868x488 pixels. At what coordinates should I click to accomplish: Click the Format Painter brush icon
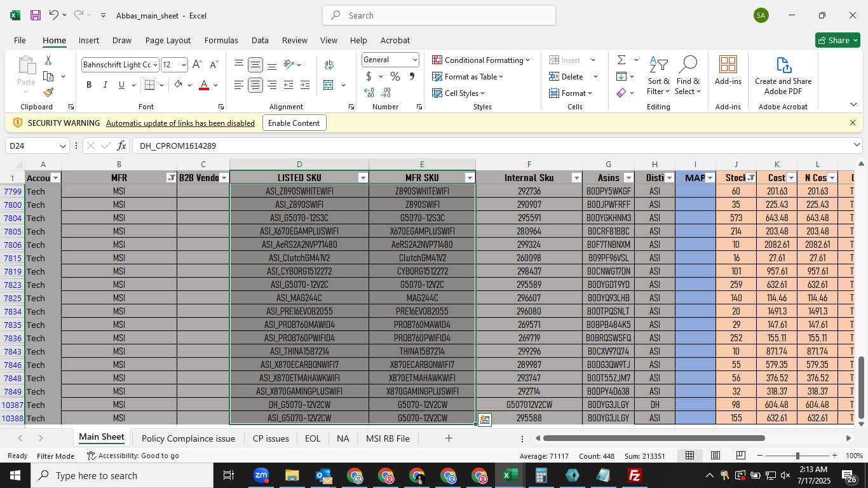coord(48,92)
